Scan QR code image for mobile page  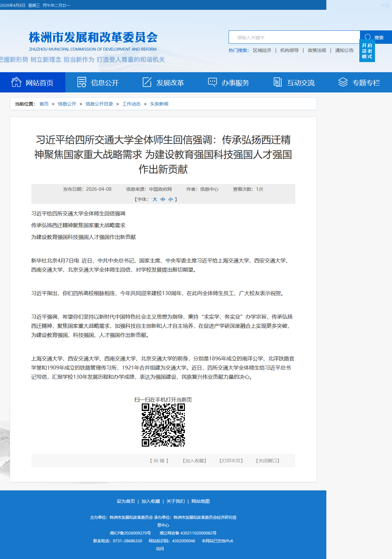click(x=163, y=425)
